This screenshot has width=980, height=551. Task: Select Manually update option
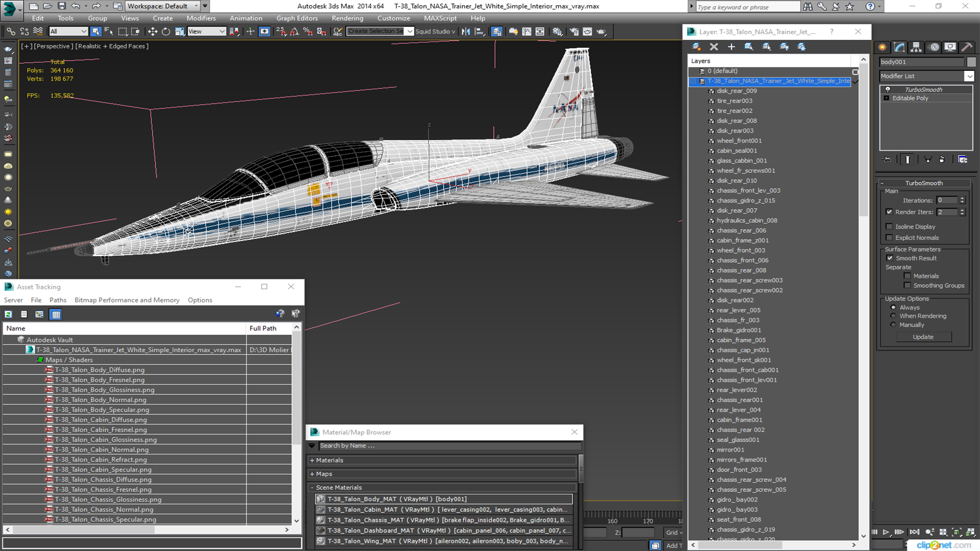point(893,324)
